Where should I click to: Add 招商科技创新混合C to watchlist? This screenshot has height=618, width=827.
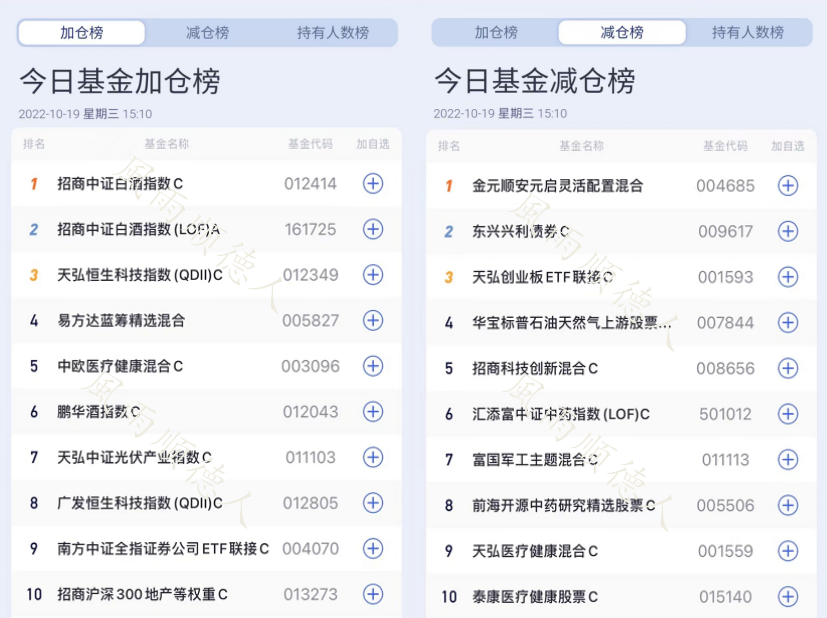click(x=788, y=368)
